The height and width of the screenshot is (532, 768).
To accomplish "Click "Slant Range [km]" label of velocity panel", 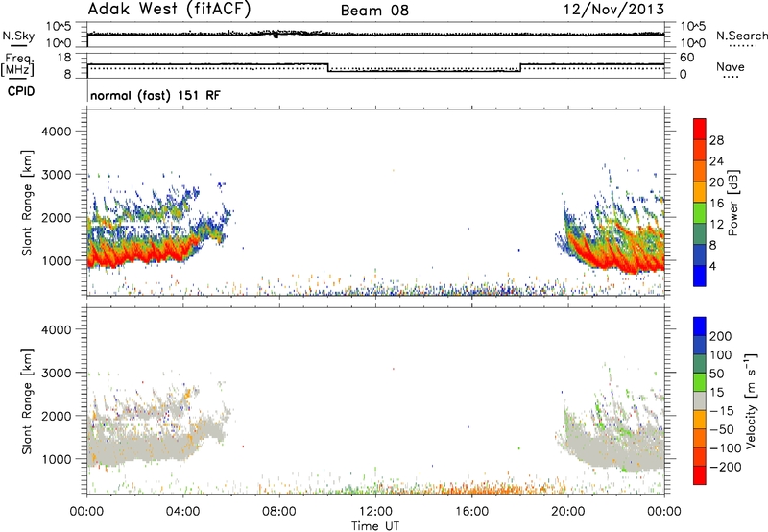I will click(x=27, y=400).
